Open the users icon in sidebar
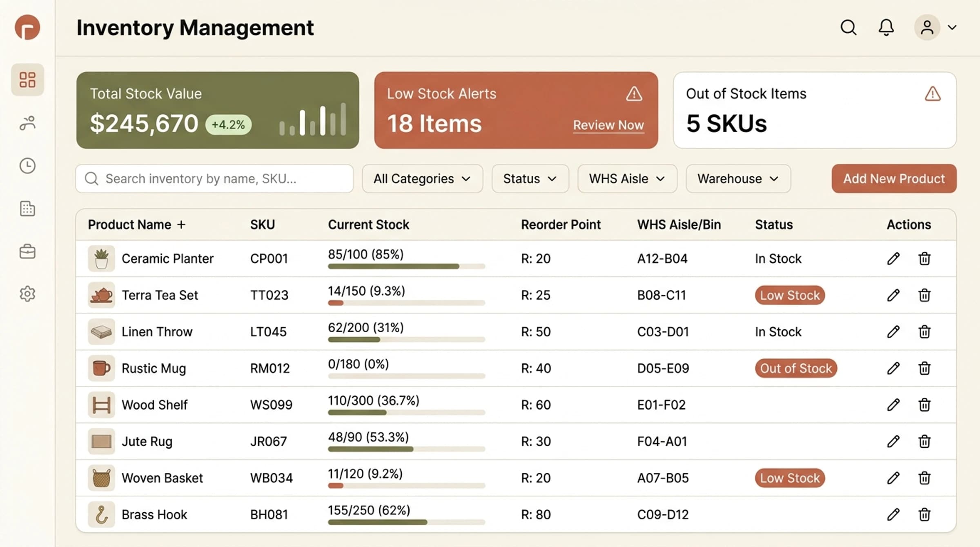Screen dimensions: 980x547 click(27, 123)
